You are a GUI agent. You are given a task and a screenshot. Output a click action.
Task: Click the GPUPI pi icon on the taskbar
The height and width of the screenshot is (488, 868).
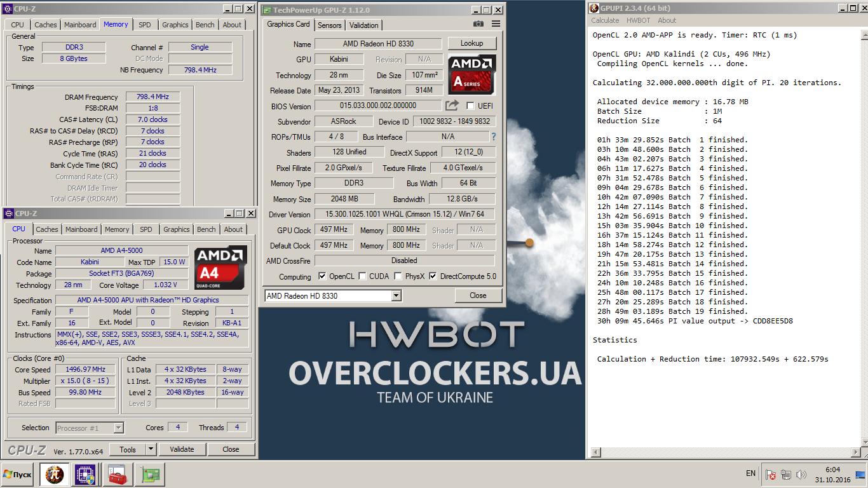(x=55, y=474)
